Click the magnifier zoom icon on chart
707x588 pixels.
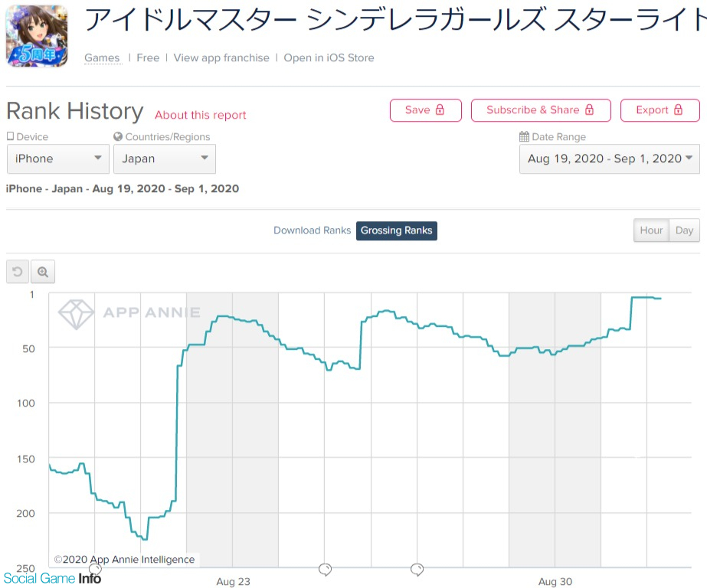coord(43,272)
